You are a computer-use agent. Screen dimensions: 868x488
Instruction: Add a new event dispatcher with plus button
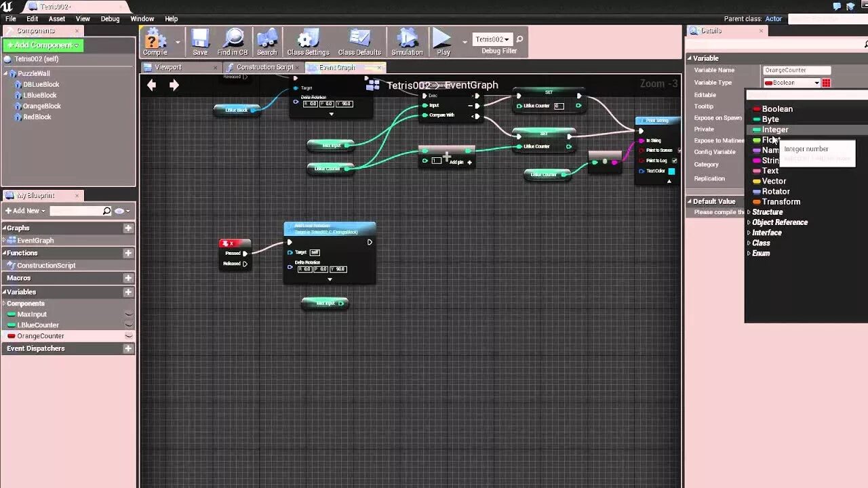128,348
